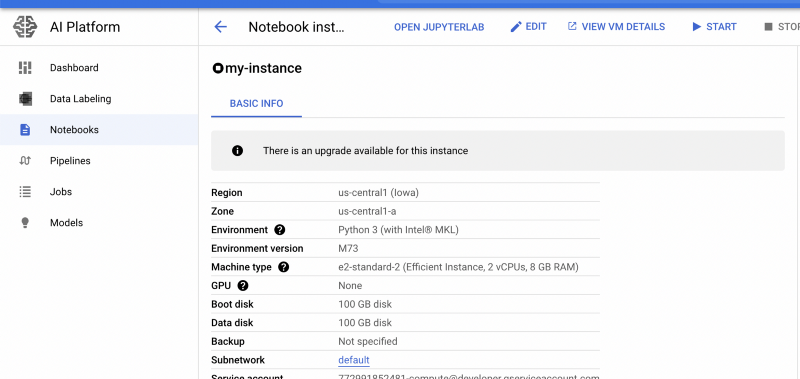Switch to the BASIC INFO tab
This screenshot has width=800, height=379.
[x=256, y=104]
